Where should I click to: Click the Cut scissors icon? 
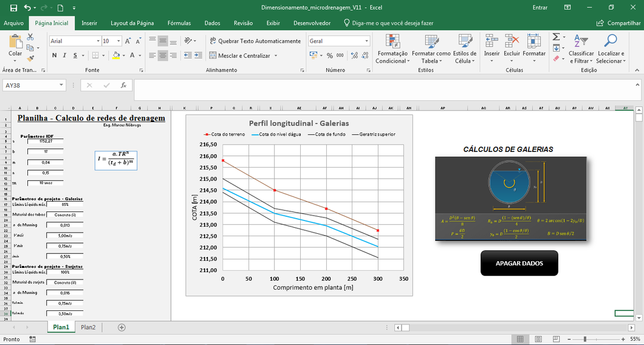pos(30,37)
